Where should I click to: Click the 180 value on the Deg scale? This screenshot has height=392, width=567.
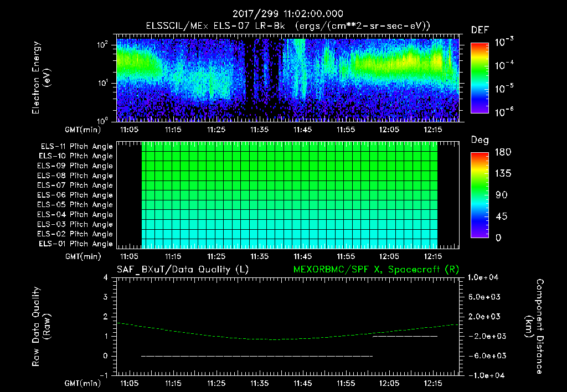click(x=503, y=152)
